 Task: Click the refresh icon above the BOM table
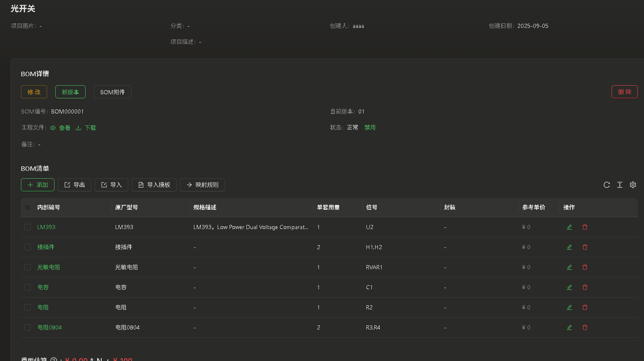tap(607, 185)
